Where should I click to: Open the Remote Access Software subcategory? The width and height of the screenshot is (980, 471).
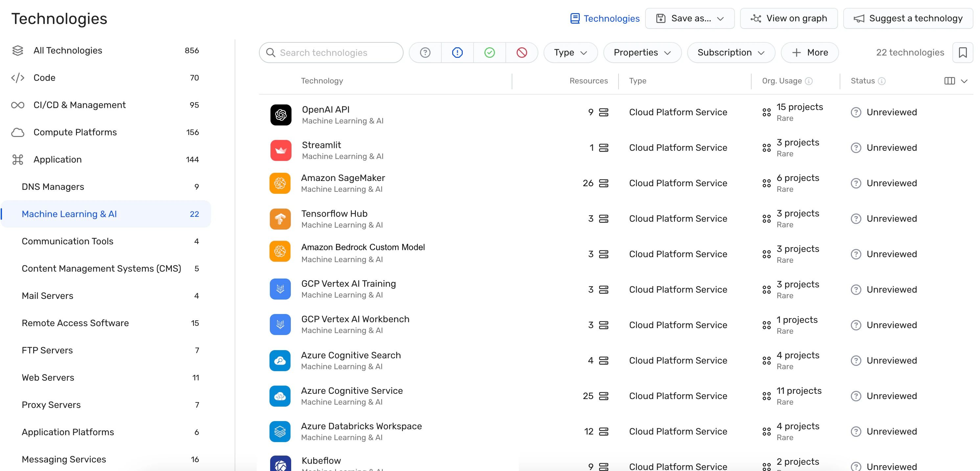point(75,323)
